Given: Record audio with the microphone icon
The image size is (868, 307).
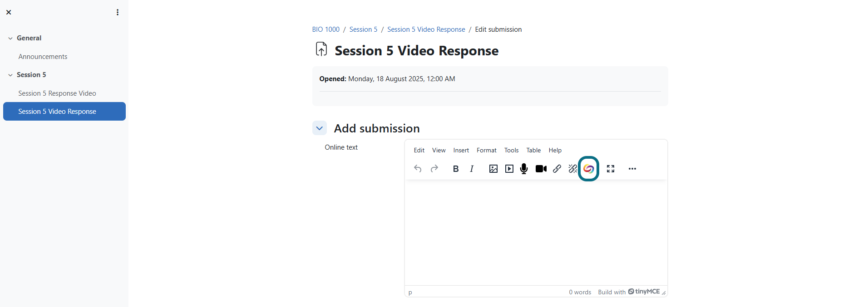Looking at the screenshot, I should point(524,169).
